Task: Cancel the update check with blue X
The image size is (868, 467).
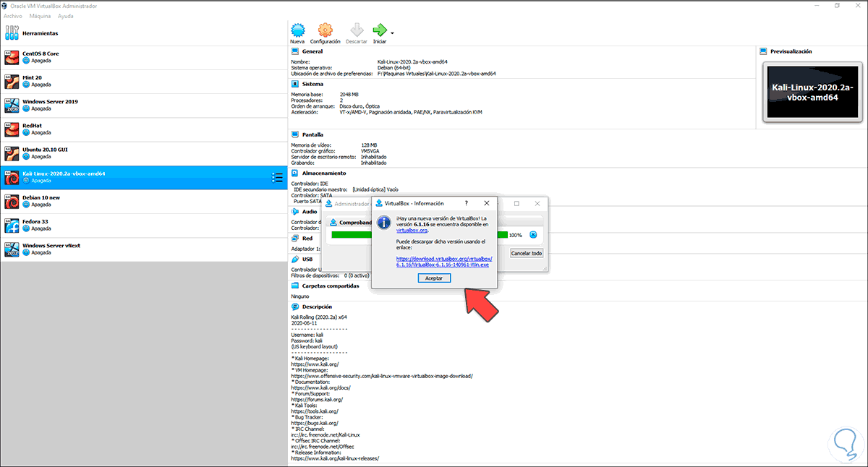Action: click(x=532, y=234)
